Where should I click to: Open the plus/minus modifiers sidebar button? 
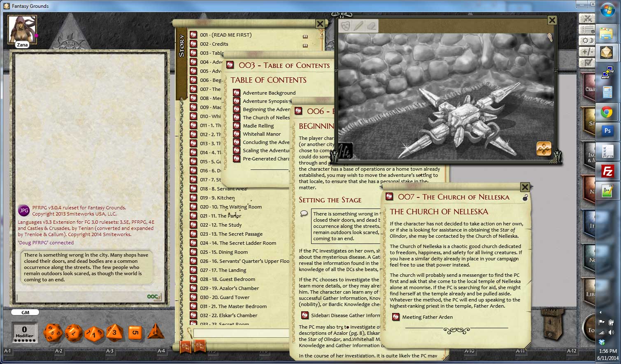click(x=586, y=51)
